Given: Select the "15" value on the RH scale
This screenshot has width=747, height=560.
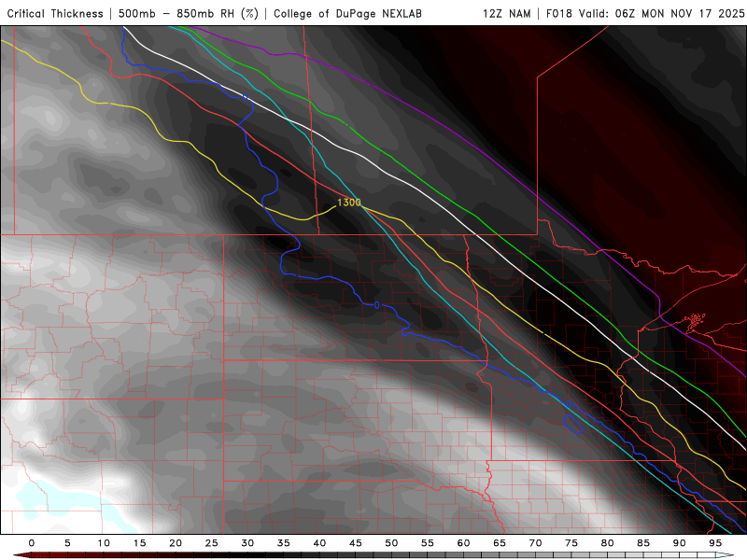Looking at the screenshot, I should pos(139,543).
